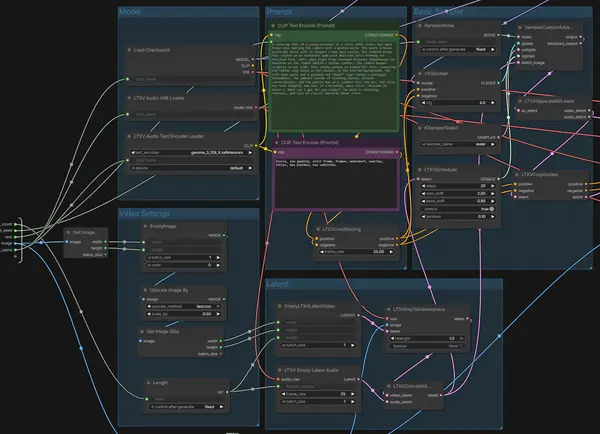600x434 pixels.
Task: Click the CONDITIONING output on the green CLIP node
Action: tap(397, 35)
